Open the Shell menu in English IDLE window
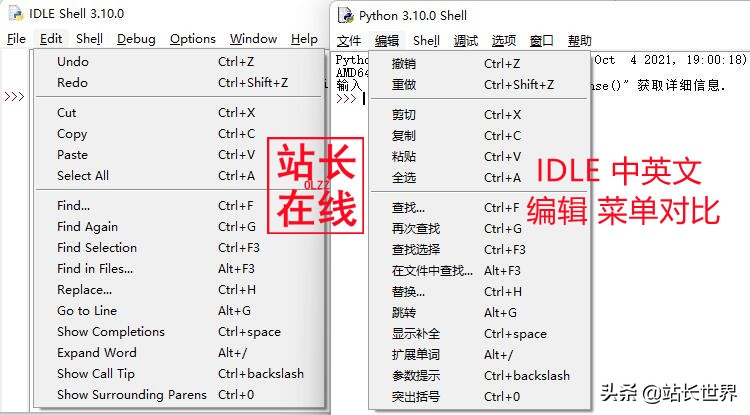The height and width of the screenshot is (415, 750). tap(89, 39)
